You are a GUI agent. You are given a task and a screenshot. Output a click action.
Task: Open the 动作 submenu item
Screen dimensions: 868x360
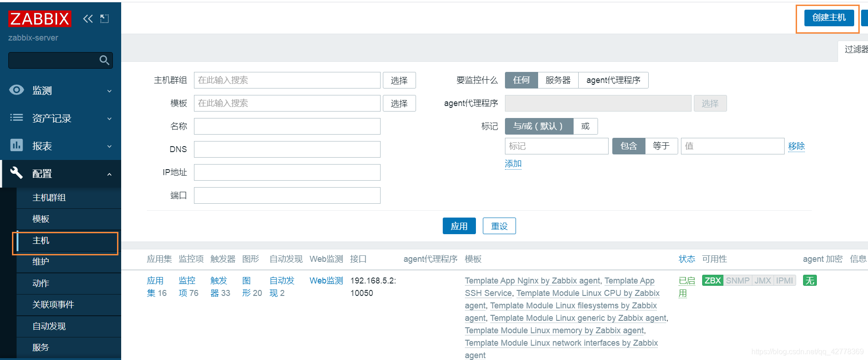click(69, 283)
